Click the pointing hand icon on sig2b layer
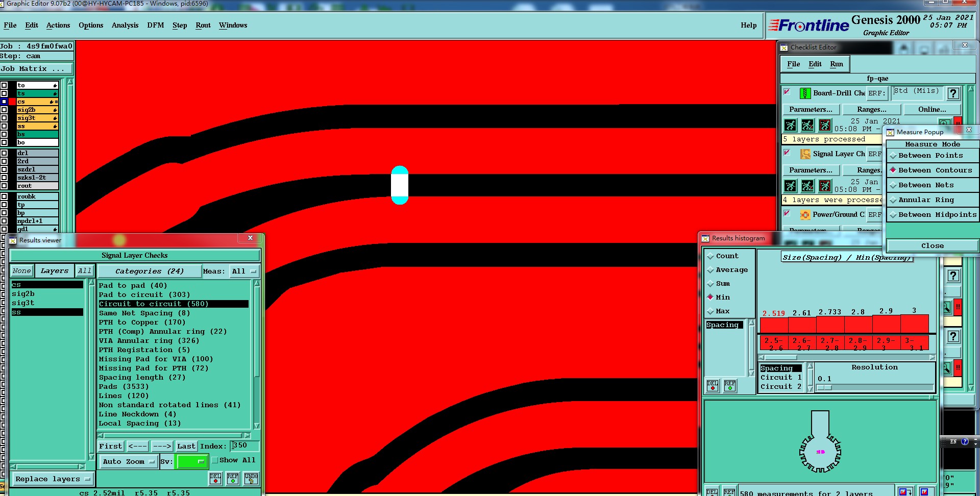980x496 pixels. (x=55, y=110)
